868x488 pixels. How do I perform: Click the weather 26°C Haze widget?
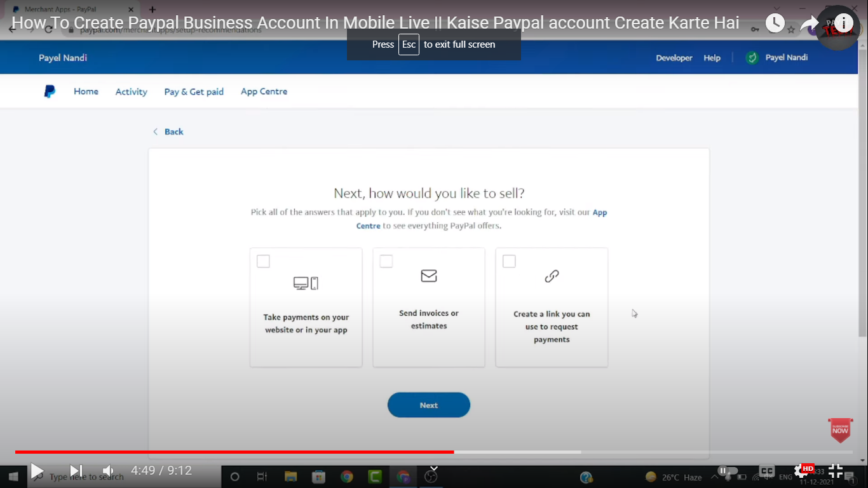pyautogui.click(x=674, y=477)
